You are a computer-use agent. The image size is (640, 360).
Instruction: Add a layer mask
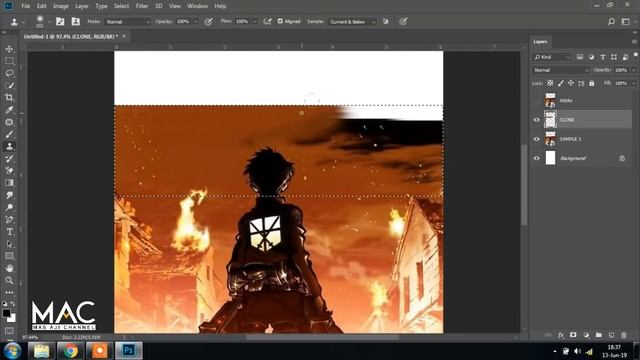point(573,335)
